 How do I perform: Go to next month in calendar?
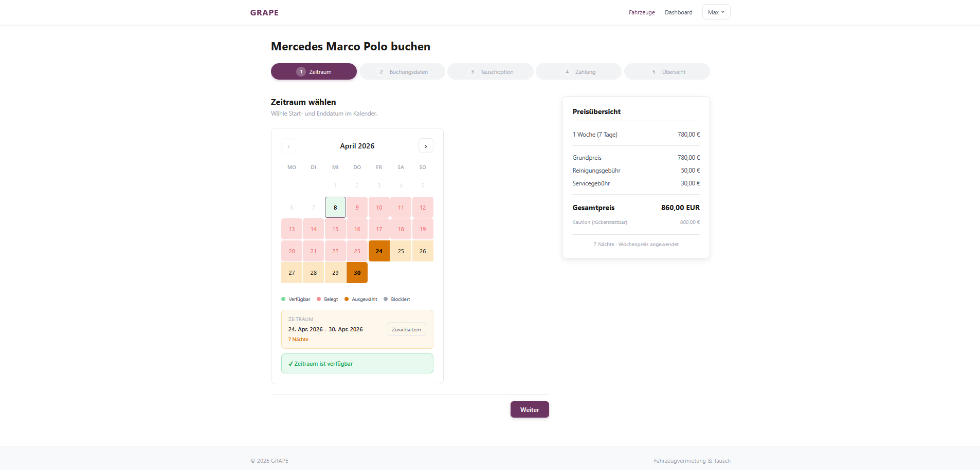coord(426,146)
